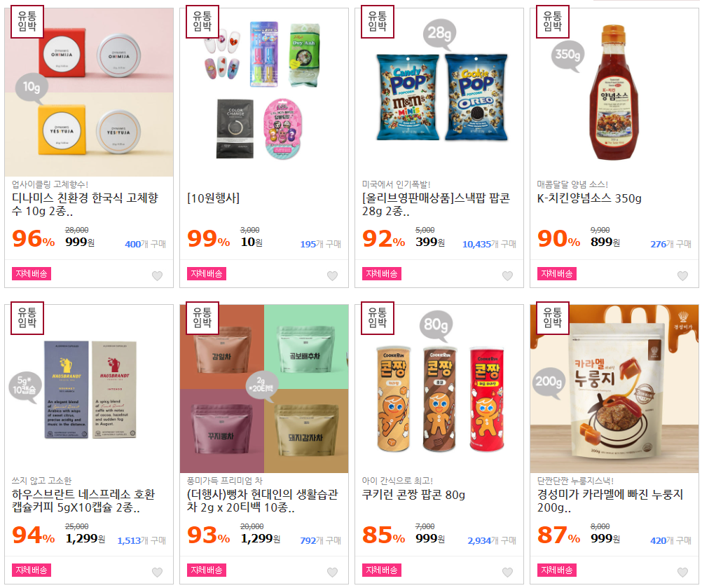Like the K-치킨양념소스 product with heart
702x588 pixels.
(682, 276)
